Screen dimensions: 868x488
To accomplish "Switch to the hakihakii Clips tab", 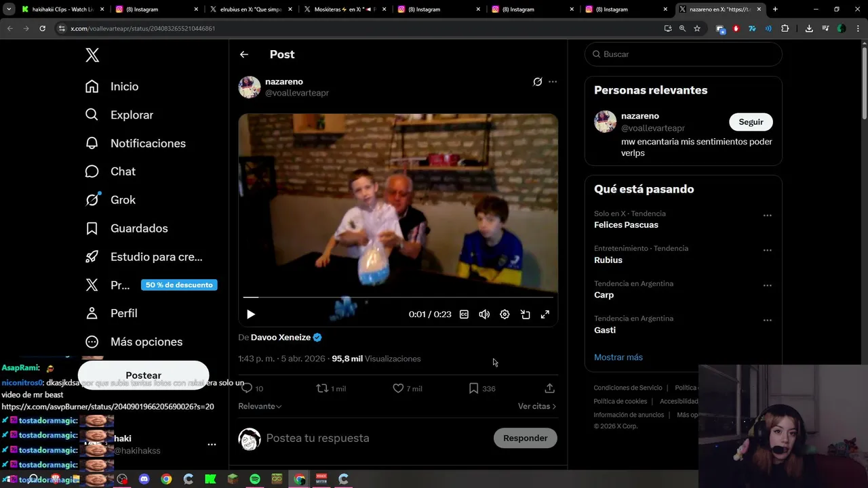I will tap(63, 9).
